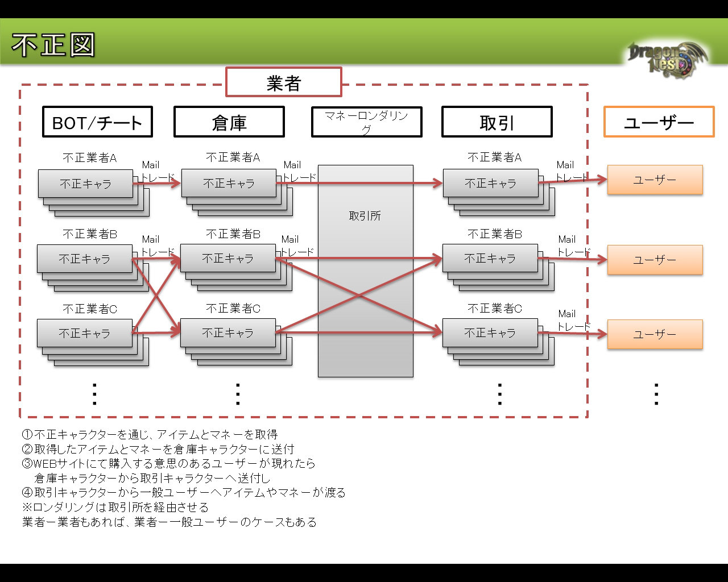Viewport: 728px width, 582px height.
Task: Click the orange ユーザー header box
Action: (x=659, y=122)
